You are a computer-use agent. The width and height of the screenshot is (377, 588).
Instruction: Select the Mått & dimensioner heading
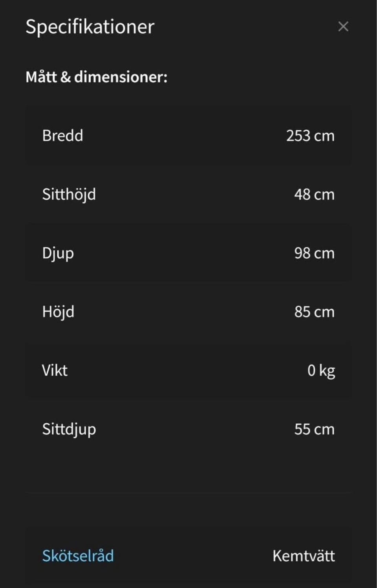tap(96, 77)
